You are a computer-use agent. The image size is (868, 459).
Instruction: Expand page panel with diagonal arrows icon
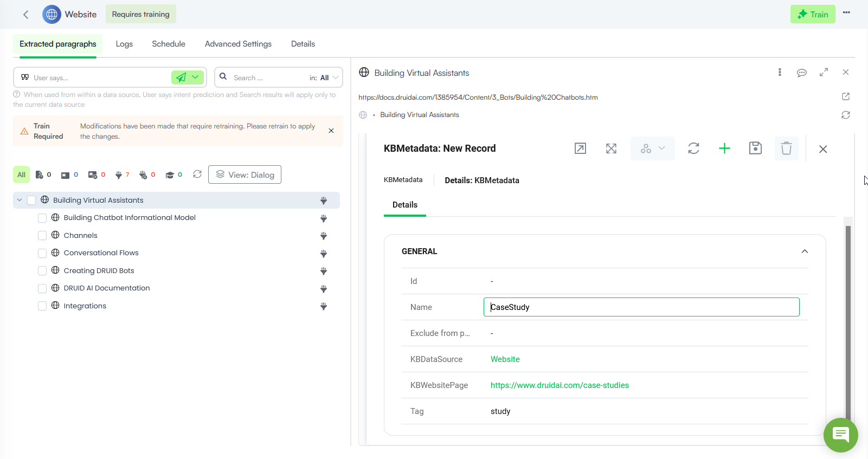pyautogui.click(x=824, y=72)
